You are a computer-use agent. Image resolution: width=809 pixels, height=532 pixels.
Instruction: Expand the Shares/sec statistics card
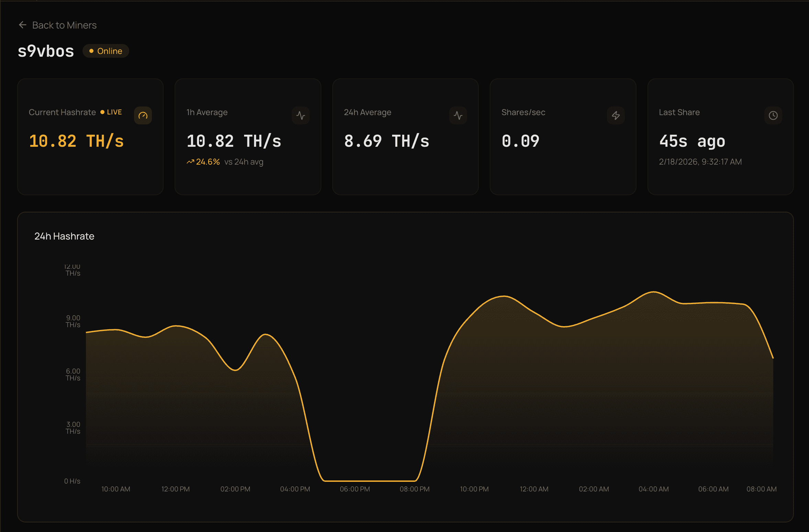tap(563, 136)
